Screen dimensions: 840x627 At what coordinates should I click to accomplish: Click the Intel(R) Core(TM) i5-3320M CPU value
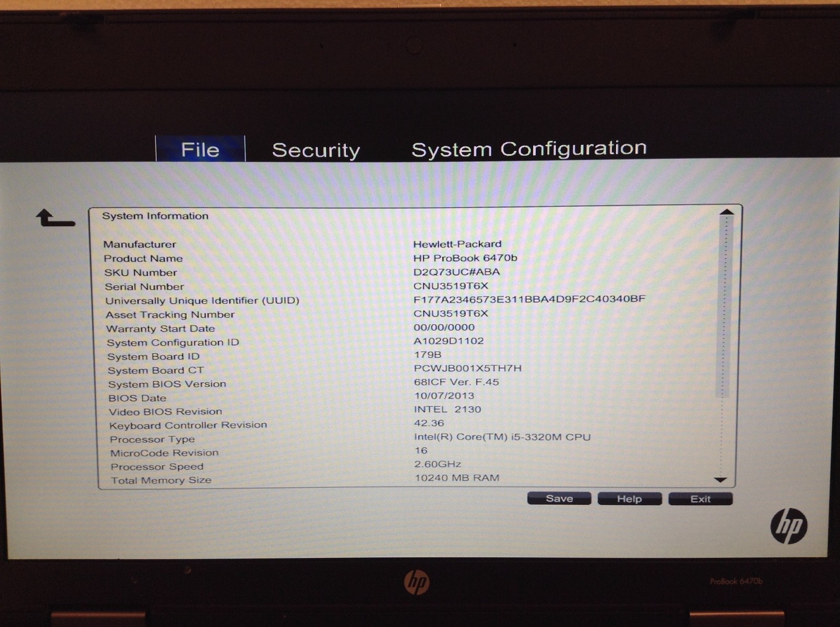[502, 437]
